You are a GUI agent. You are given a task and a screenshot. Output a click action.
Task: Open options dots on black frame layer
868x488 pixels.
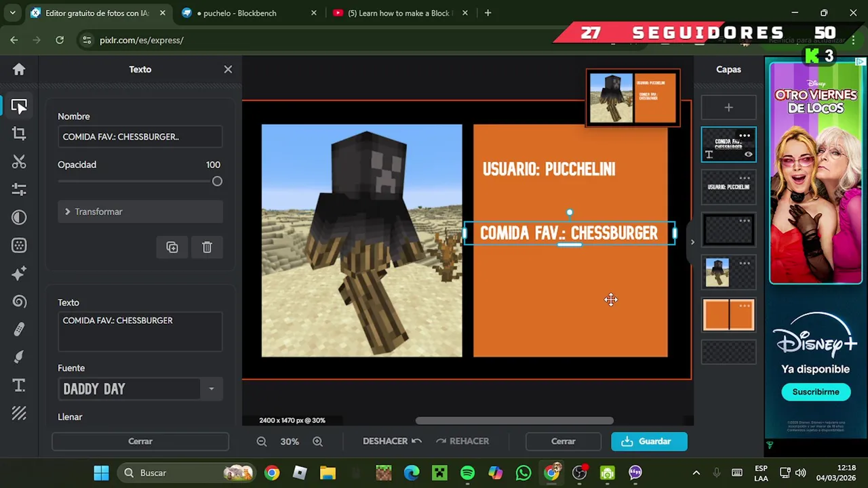[x=745, y=220]
